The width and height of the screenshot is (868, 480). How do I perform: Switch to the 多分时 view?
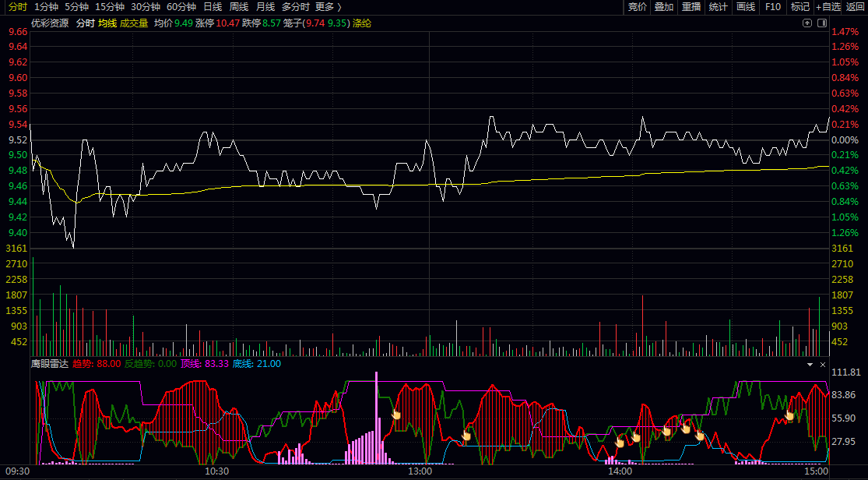(x=296, y=7)
